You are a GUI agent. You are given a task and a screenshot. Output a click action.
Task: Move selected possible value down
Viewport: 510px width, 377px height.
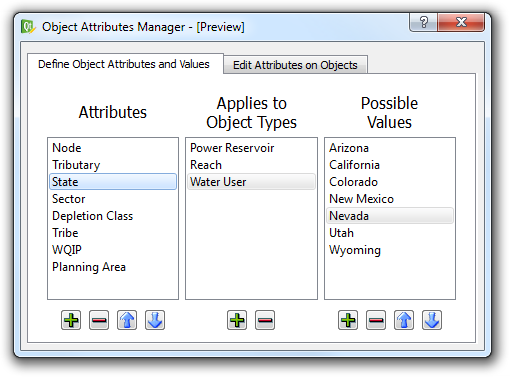point(432,320)
